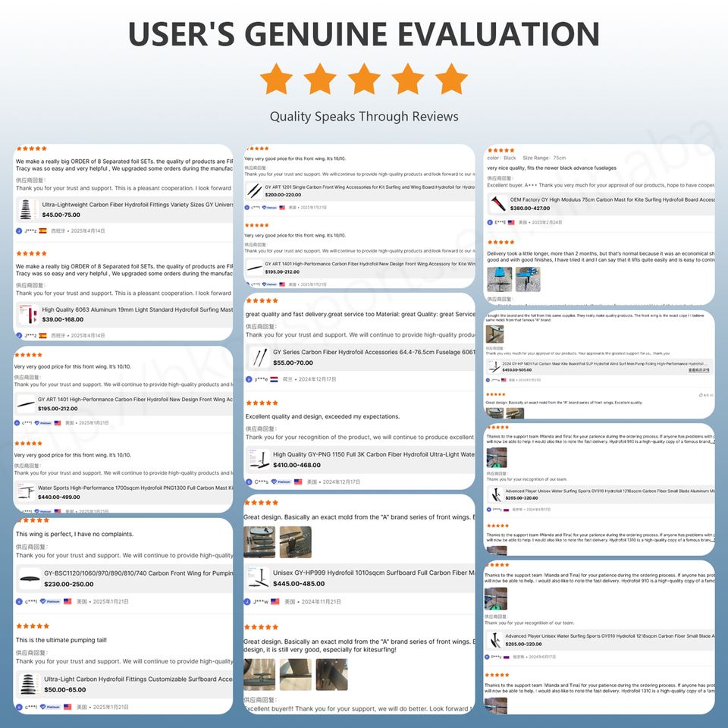
Task: Open GY-BSC1120/1060/970 Carbon Front Wing product
Action: tap(138, 573)
